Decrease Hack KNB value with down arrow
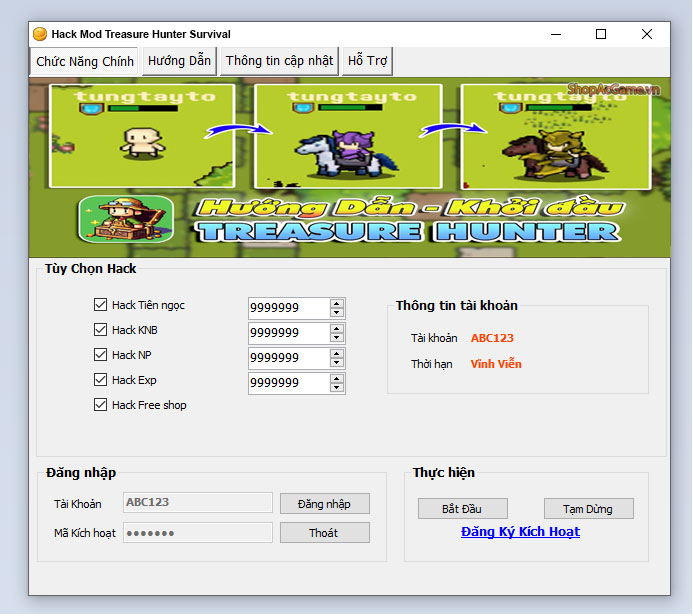Viewport: 693px width, 616px height. (x=337, y=338)
